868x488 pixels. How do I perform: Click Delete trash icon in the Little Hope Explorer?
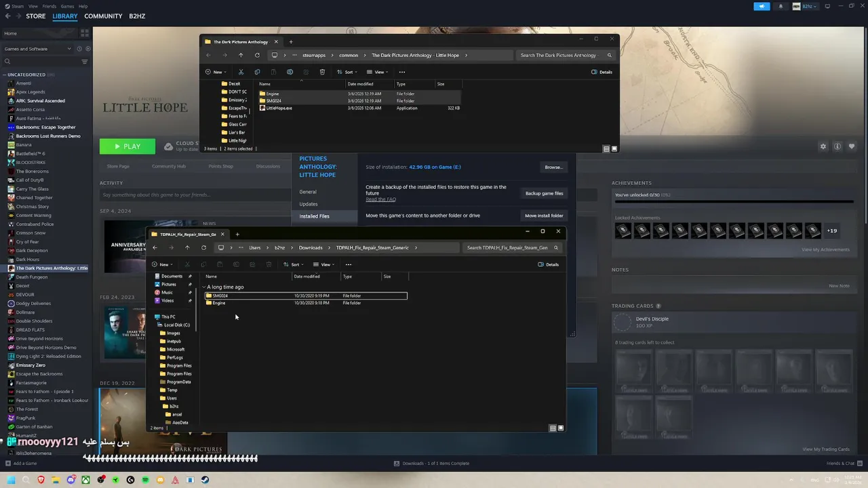tap(322, 72)
